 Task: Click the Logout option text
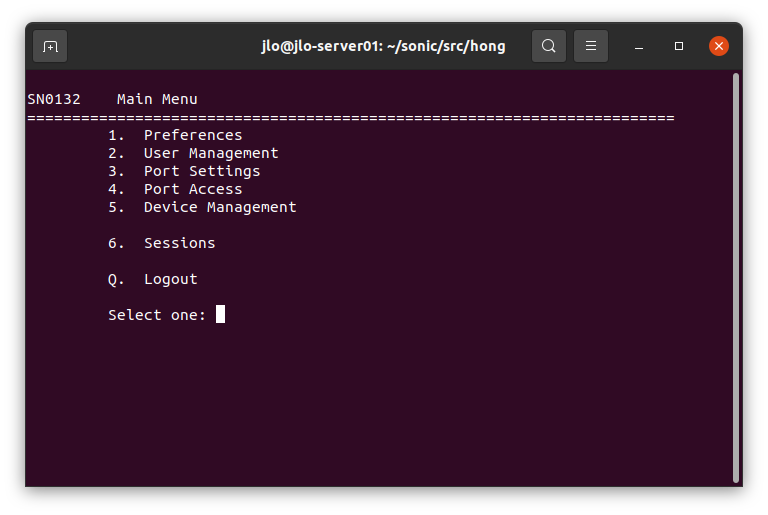[x=170, y=279]
